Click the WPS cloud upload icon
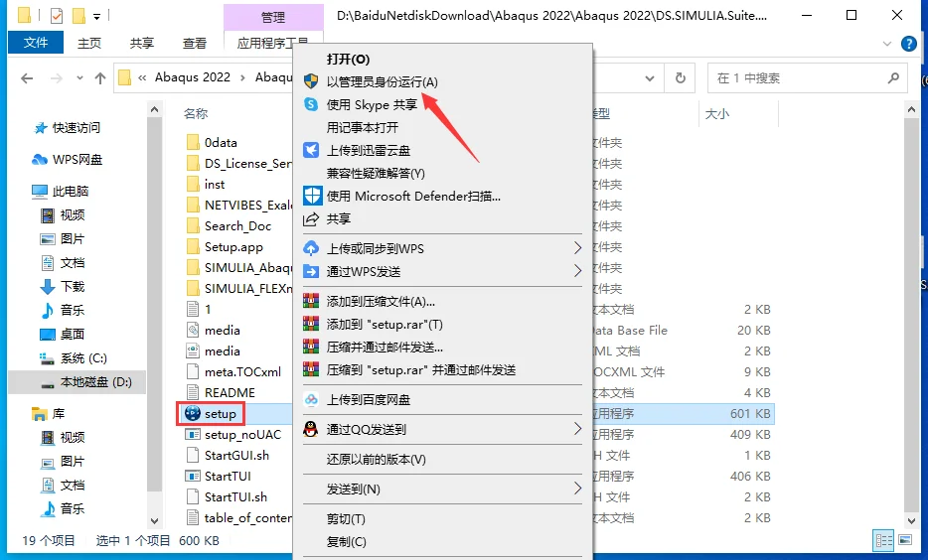 (311, 248)
